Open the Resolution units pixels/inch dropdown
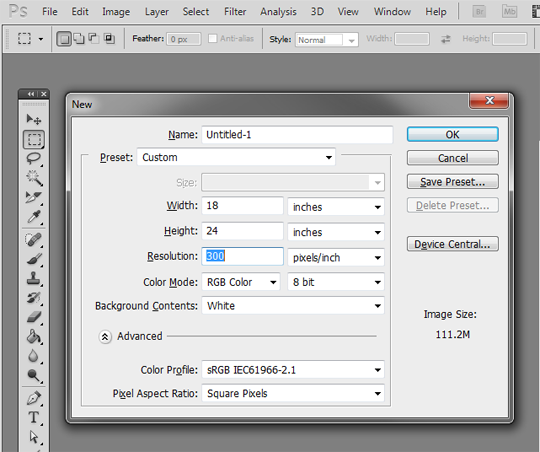Viewport: 540px width, 452px height. [336, 257]
